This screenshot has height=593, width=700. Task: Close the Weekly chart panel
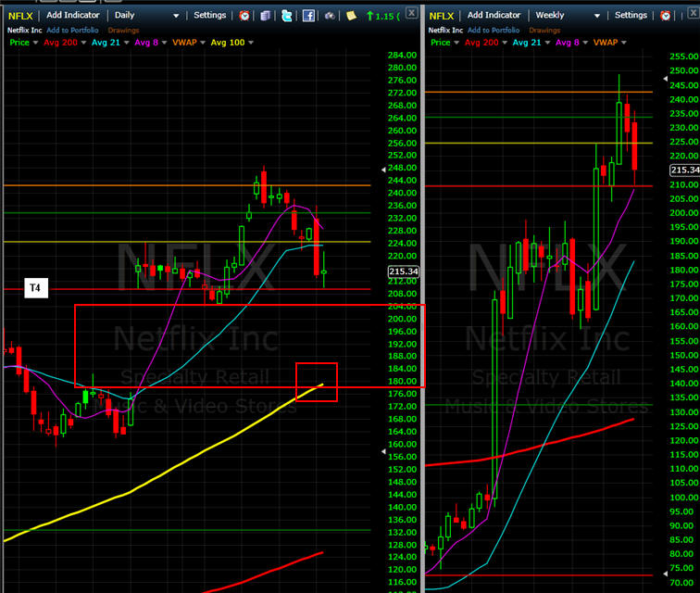(x=694, y=13)
